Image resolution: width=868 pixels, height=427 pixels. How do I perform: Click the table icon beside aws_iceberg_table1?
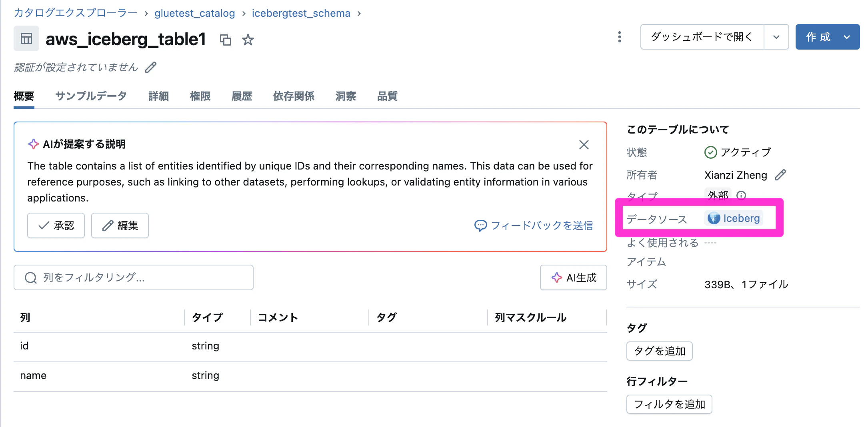pos(26,39)
